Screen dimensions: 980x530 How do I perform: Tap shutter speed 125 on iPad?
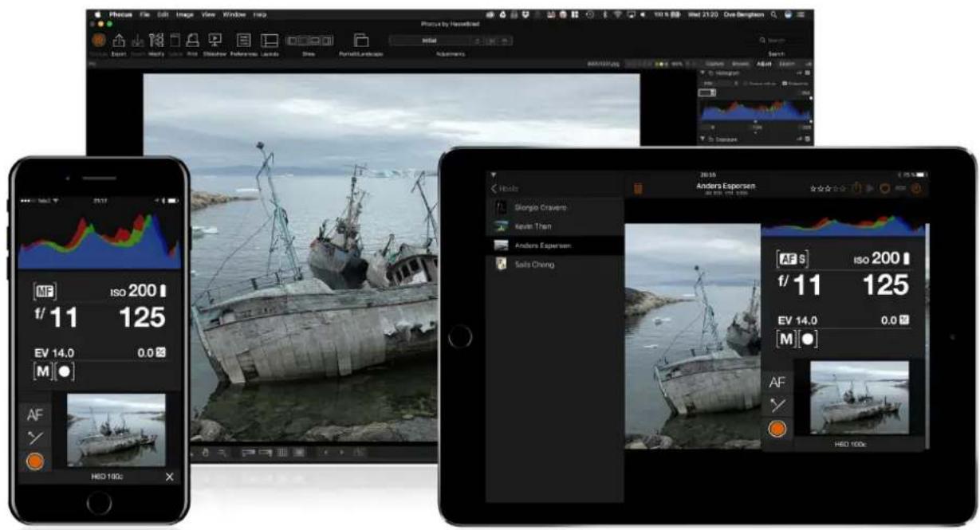click(885, 285)
